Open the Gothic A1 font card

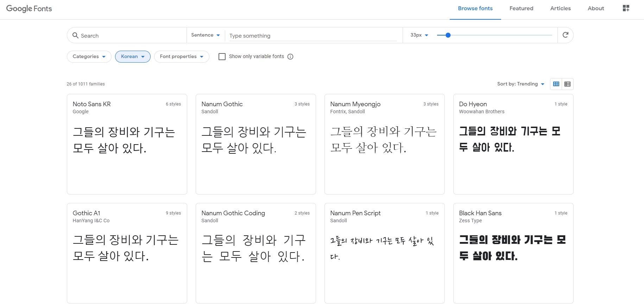pyautogui.click(x=127, y=253)
